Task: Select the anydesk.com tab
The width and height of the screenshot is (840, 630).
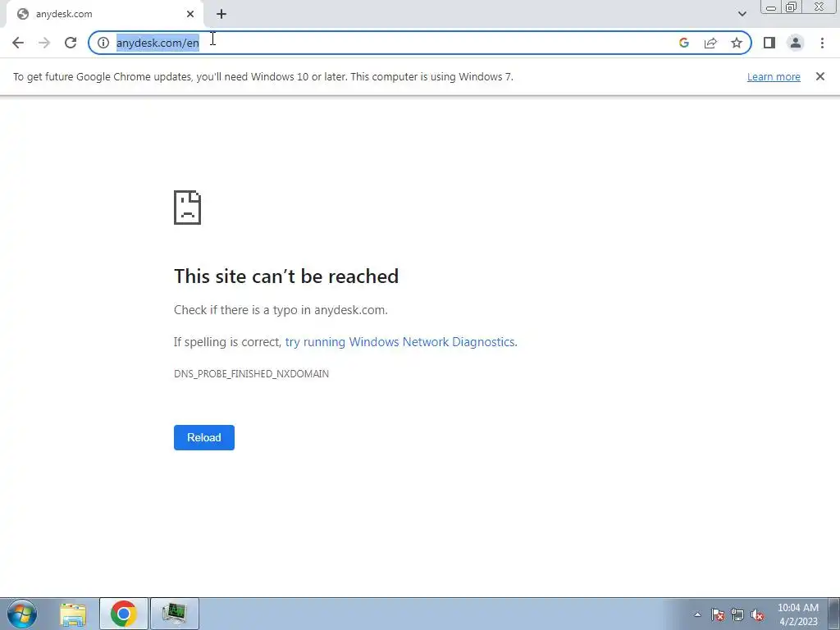Action: tap(104, 14)
